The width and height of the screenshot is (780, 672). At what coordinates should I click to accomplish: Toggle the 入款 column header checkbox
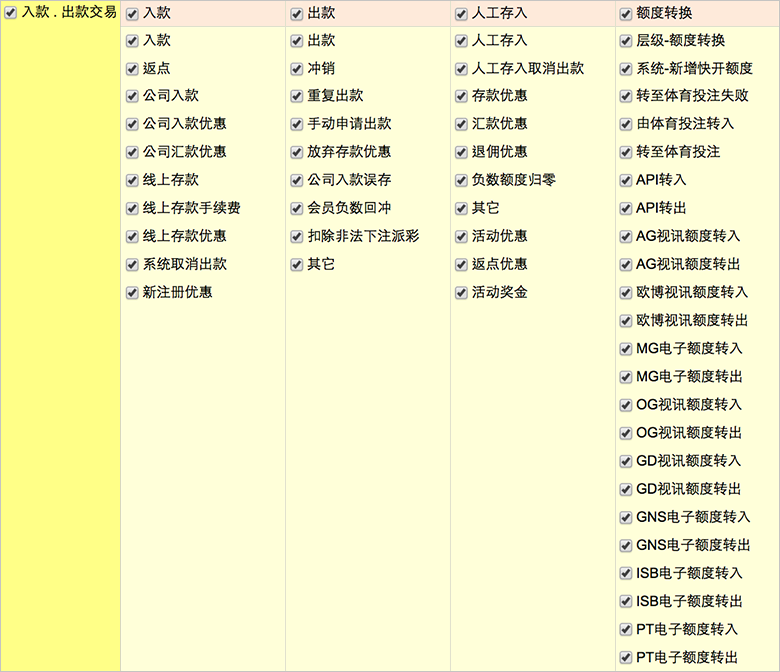132,14
